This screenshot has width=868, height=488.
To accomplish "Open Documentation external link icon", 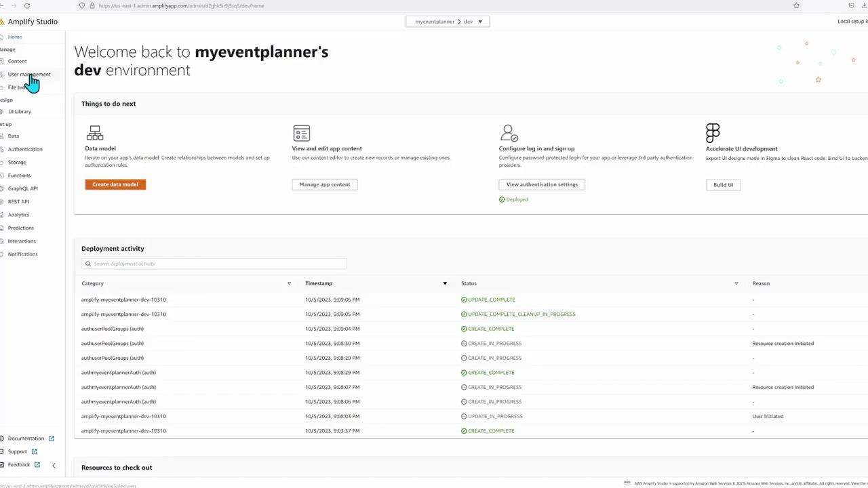I will [x=52, y=439].
